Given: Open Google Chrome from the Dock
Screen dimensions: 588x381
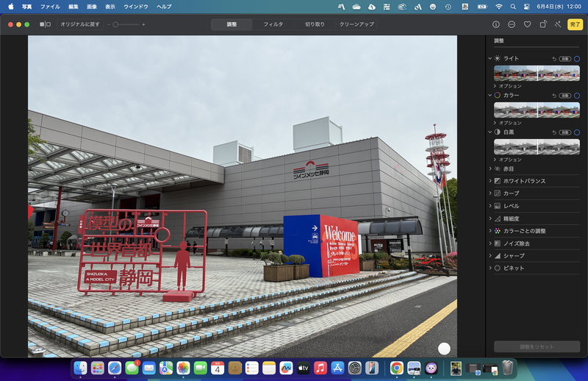Looking at the screenshot, I should [x=397, y=368].
